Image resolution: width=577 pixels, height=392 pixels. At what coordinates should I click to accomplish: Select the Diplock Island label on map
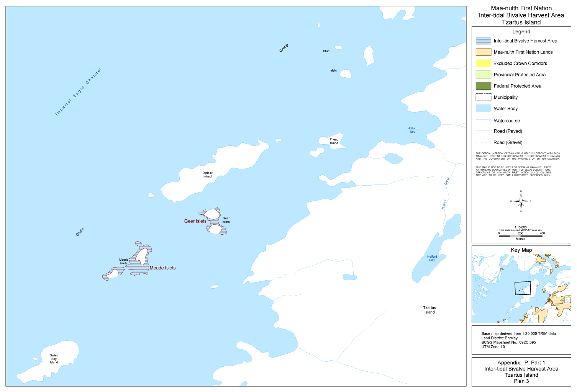207,175
